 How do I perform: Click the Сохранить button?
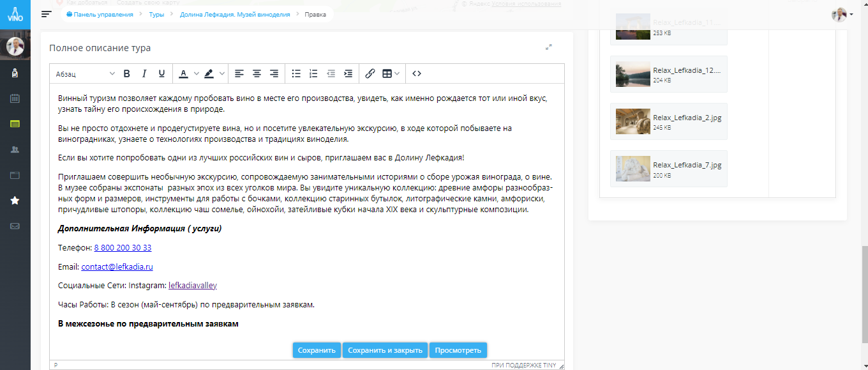[317, 350]
